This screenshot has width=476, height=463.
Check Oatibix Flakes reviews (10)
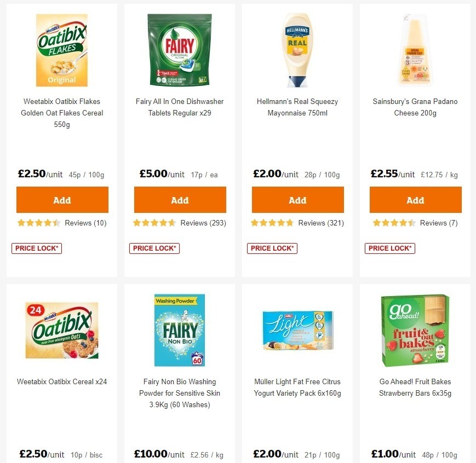[x=86, y=223]
